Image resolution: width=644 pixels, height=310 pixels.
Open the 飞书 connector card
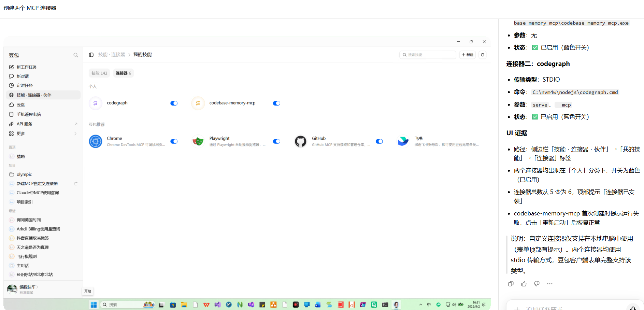(x=438, y=141)
